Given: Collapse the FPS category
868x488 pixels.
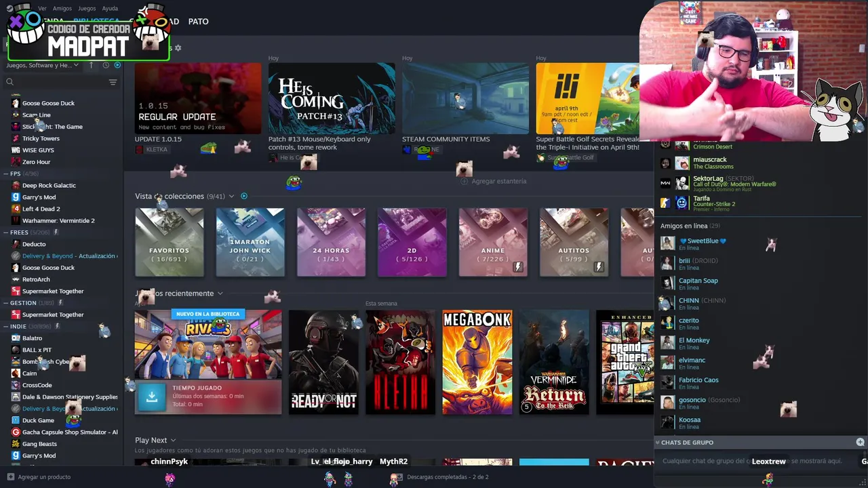Looking at the screenshot, I should click(x=6, y=174).
